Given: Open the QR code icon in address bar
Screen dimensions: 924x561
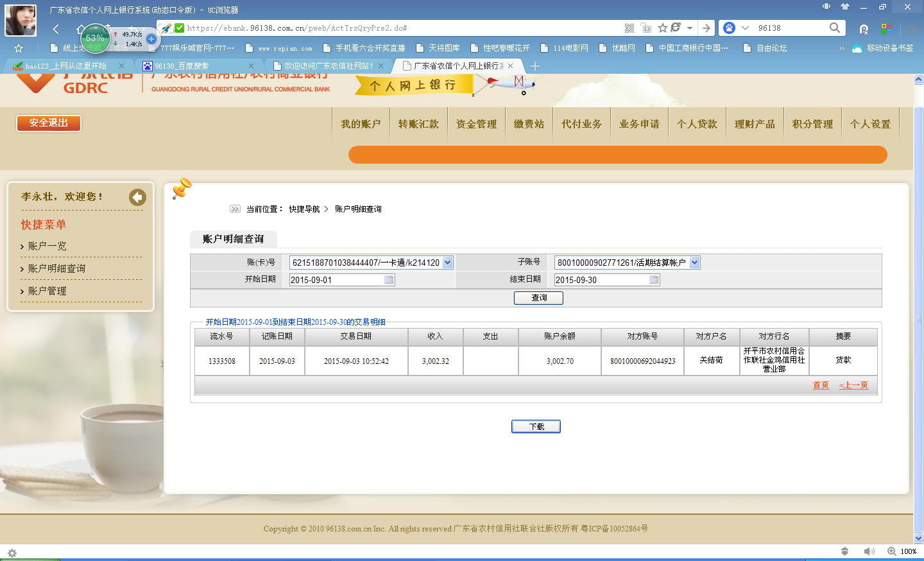Looking at the screenshot, I should 629,28.
